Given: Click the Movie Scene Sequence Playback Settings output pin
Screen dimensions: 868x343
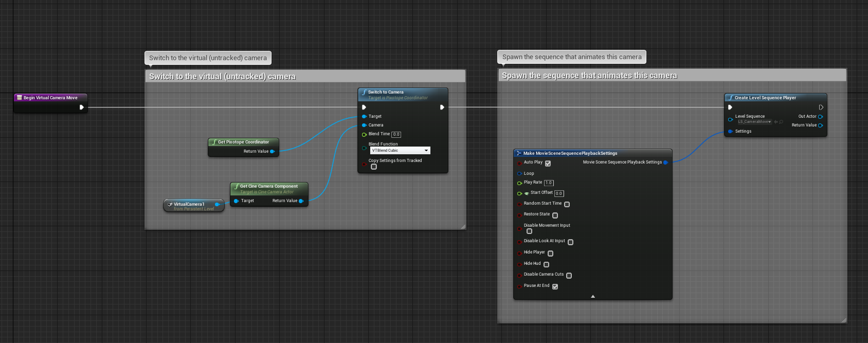Looking at the screenshot, I should pos(665,163).
